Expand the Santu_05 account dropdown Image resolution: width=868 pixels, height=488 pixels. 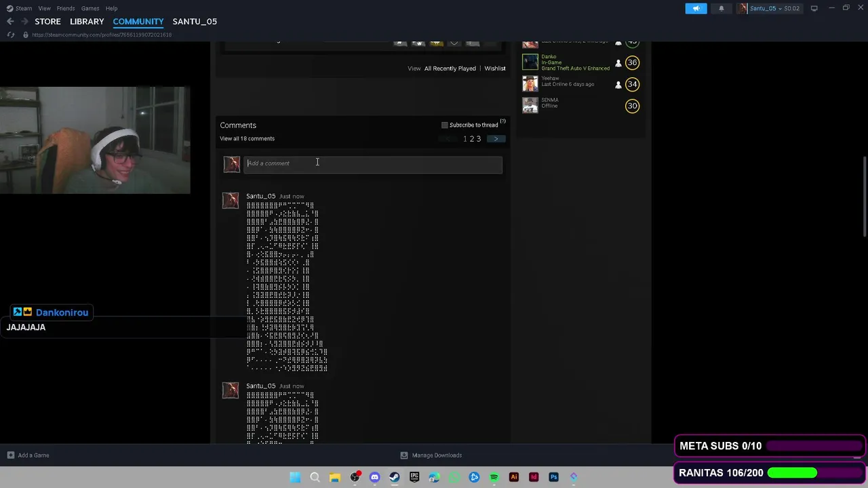click(x=769, y=8)
